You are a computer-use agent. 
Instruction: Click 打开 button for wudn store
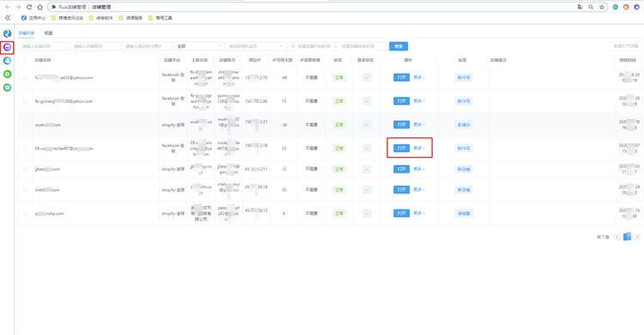point(401,125)
